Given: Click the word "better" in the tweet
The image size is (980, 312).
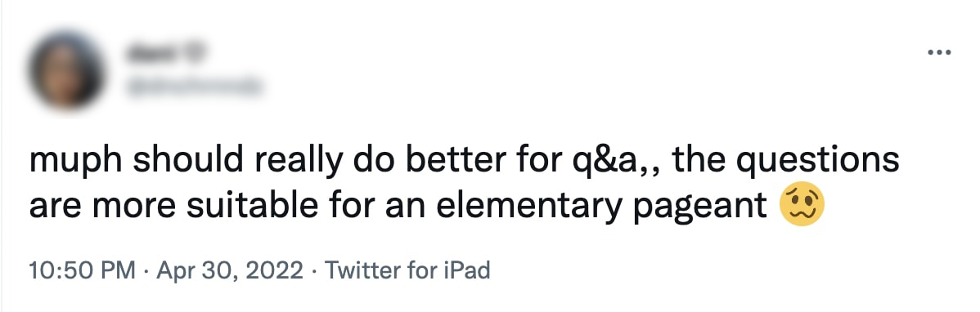Looking at the screenshot, I should [458, 160].
